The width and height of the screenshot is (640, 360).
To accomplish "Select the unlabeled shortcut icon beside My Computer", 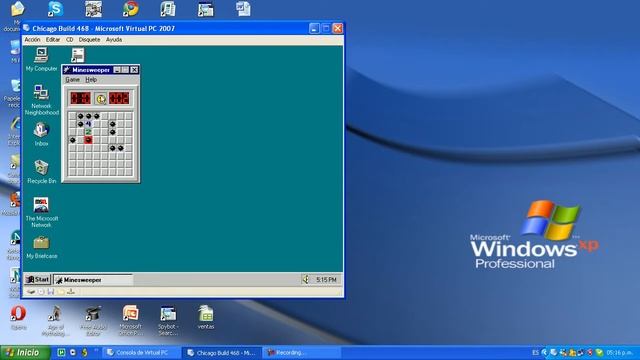I will [78, 55].
